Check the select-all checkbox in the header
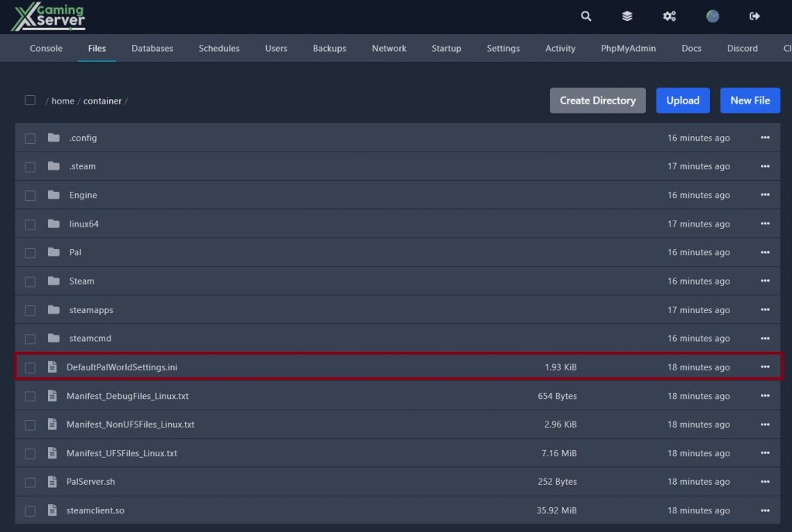 (29, 100)
